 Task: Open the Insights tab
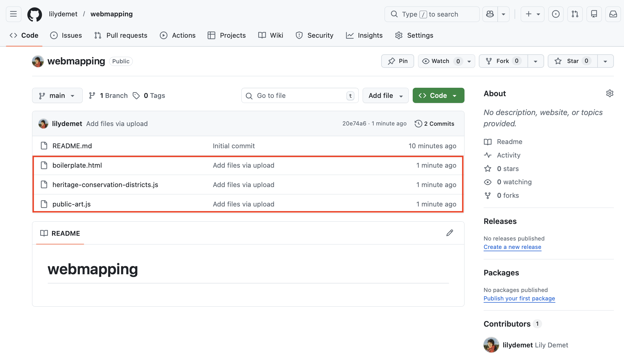364,35
